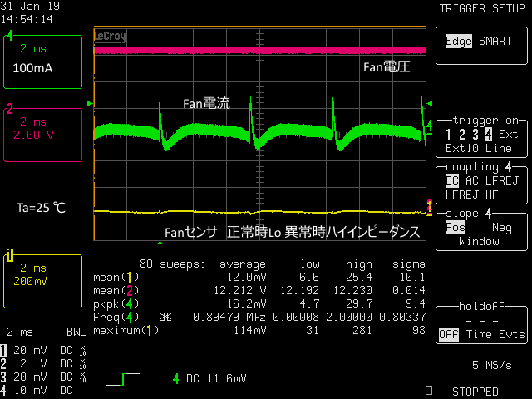Choose Ext as trigger source
This screenshot has width=532, height=399.
tap(509, 135)
